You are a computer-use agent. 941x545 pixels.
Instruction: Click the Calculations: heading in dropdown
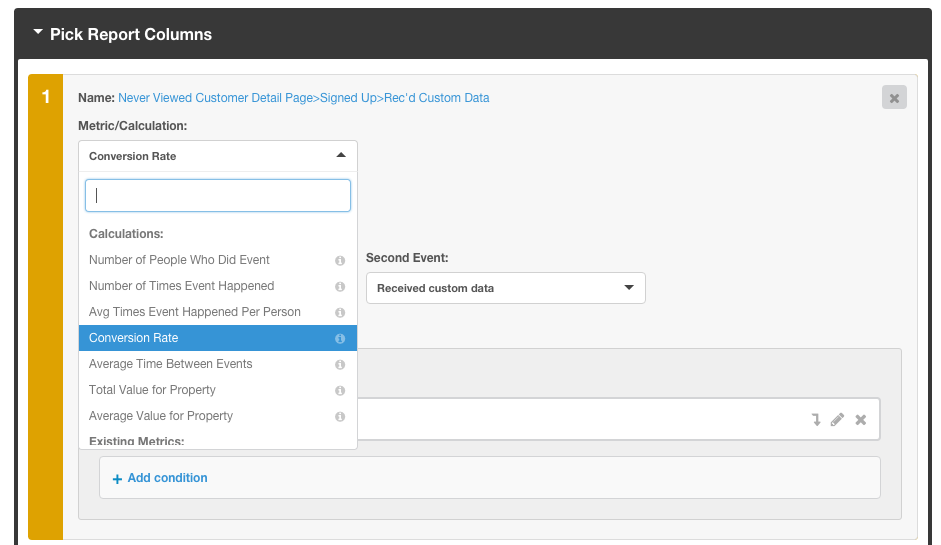(126, 233)
